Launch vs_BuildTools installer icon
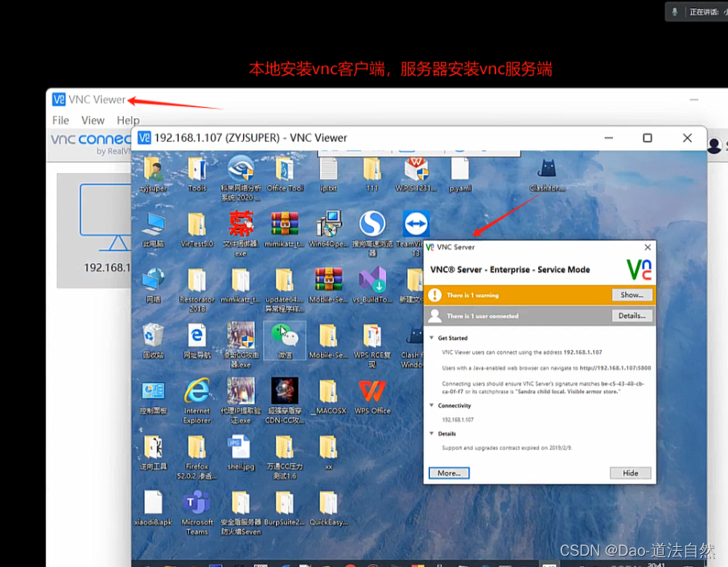The image size is (728, 567). (372, 281)
